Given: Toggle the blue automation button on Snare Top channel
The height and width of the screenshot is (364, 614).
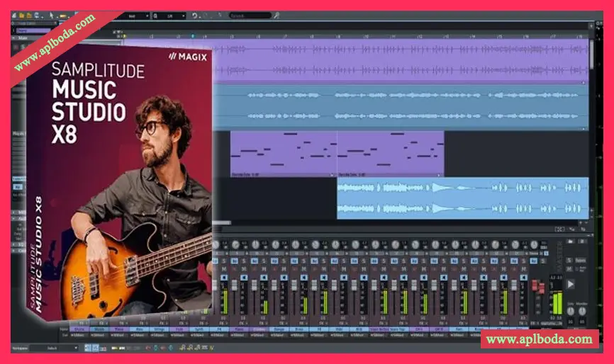Looking at the screenshot, I should [394, 261].
